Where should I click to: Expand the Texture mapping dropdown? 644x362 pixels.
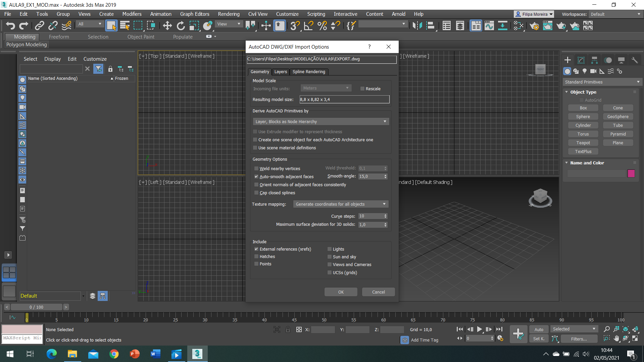click(x=341, y=204)
